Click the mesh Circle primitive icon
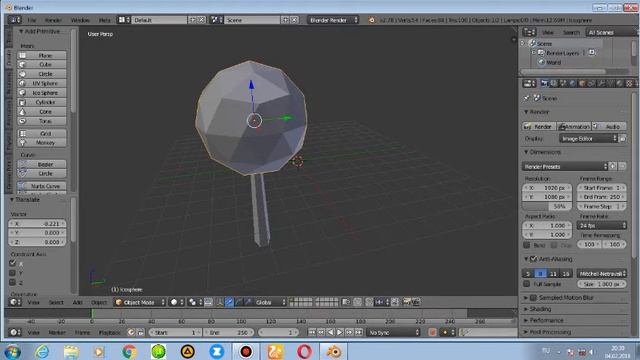The width and height of the screenshot is (640, 360). pyautogui.click(x=22, y=74)
